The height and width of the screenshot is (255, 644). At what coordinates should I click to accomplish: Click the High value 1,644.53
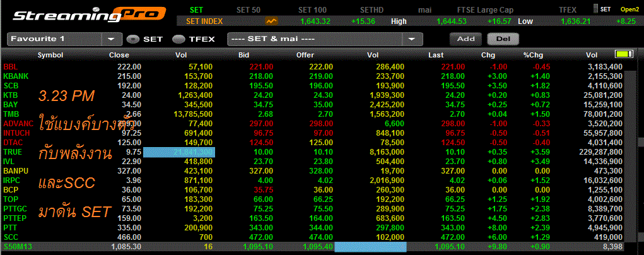click(452, 21)
